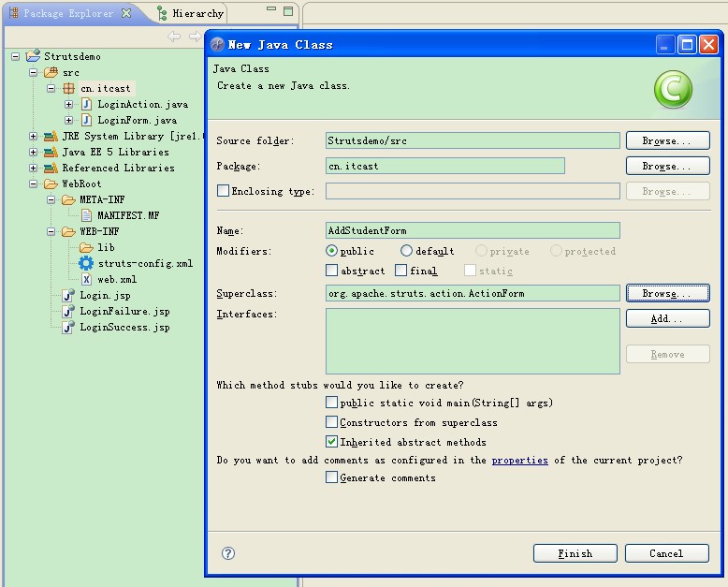Viewport: 728px width, 587px height.
Task: Select the LoginSuccess.jsp tree entry
Action: 124,328
